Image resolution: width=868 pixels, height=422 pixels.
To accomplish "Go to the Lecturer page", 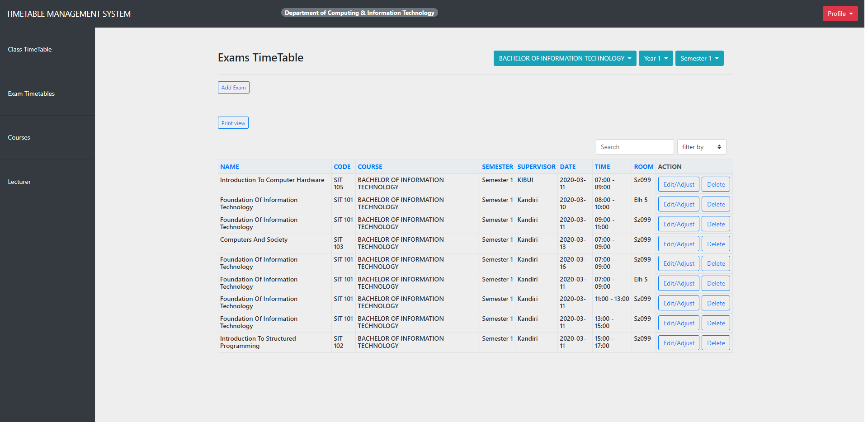I will (x=19, y=182).
